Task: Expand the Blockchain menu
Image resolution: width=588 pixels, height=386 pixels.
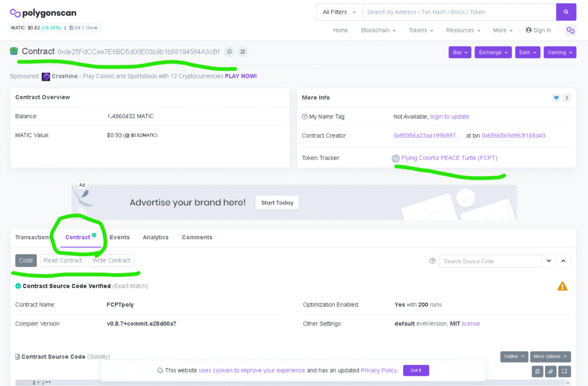Action: [x=378, y=30]
